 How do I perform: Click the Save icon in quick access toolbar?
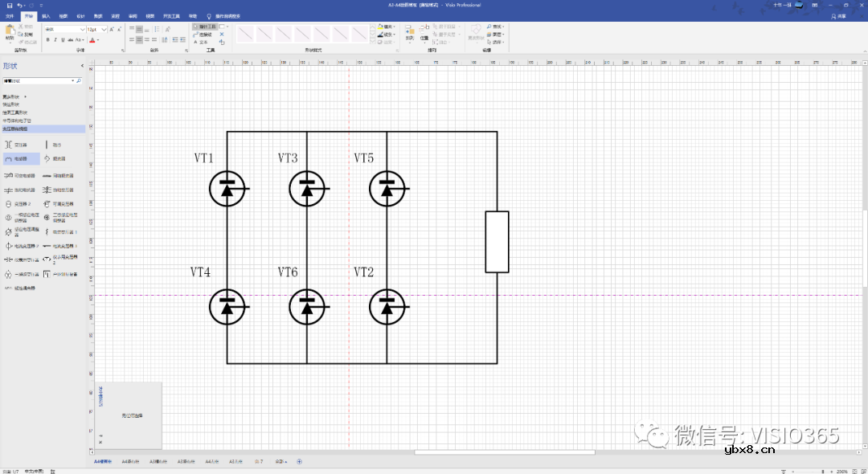[x=9, y=6]
